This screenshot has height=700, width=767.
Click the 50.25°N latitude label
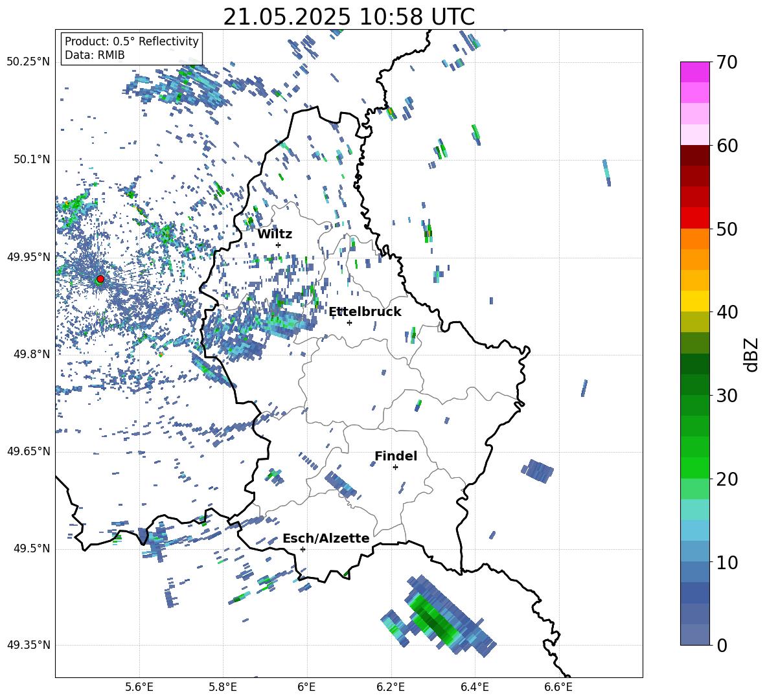point(29,62)
